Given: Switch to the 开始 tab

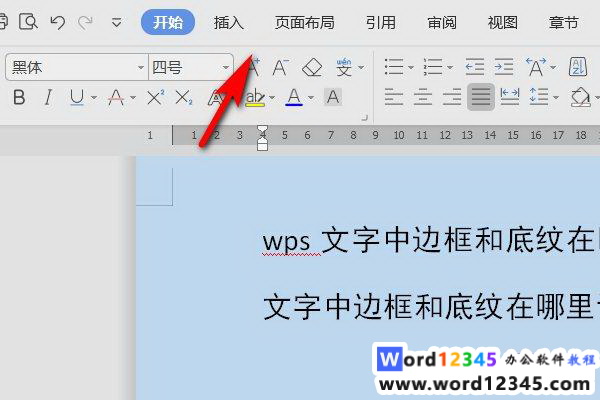Looking at the screenshot, I should (x=168, y=22).
